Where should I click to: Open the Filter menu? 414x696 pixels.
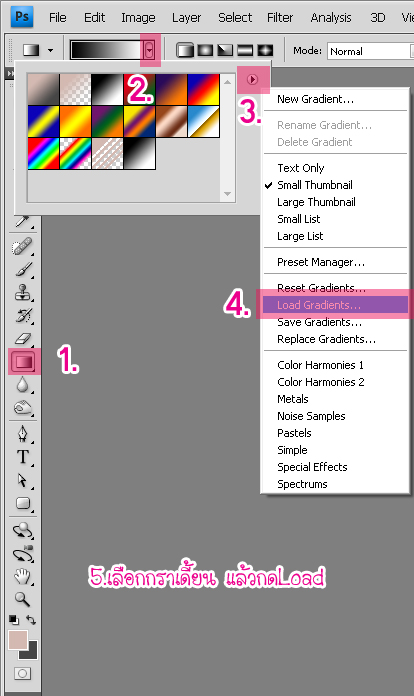(280, 18)
